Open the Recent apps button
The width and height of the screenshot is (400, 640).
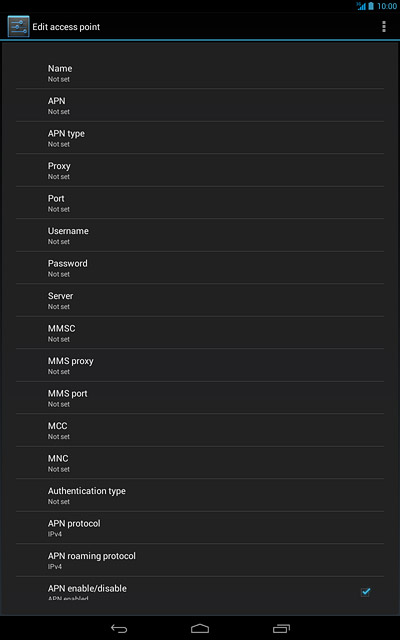click(281, 629)
